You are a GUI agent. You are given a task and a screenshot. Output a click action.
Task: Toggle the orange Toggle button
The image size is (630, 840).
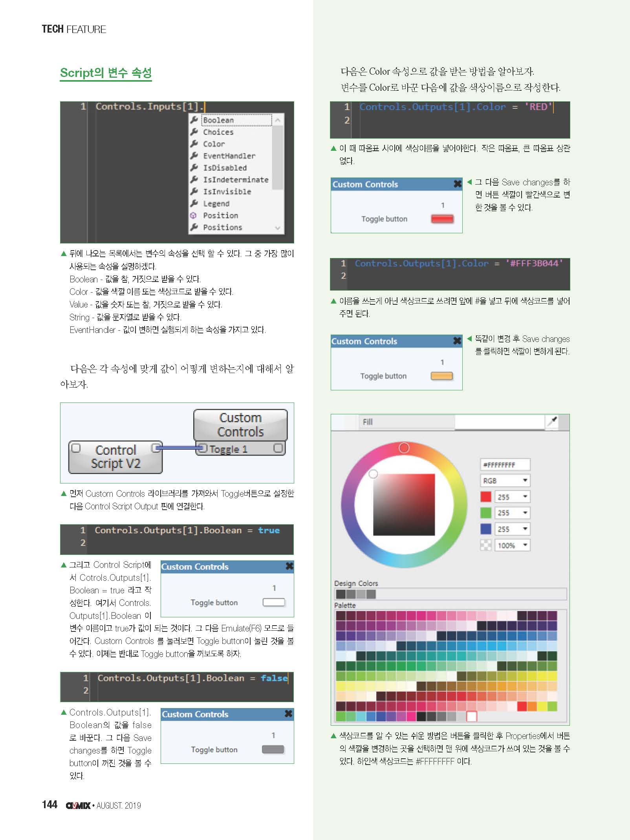click(x=442, y=376)
